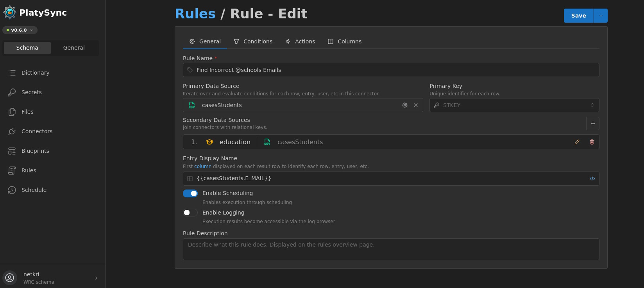Viewport: 644px width, 288px height.
Task: Edit the education secondary data source
Action: (x=577, y=142)
